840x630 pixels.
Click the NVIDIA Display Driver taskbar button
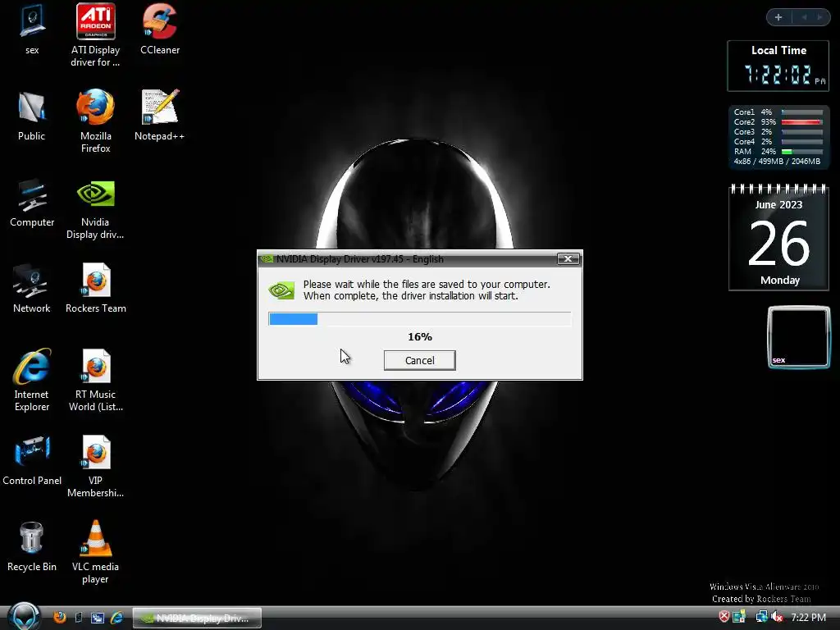[x=197, y=619]
